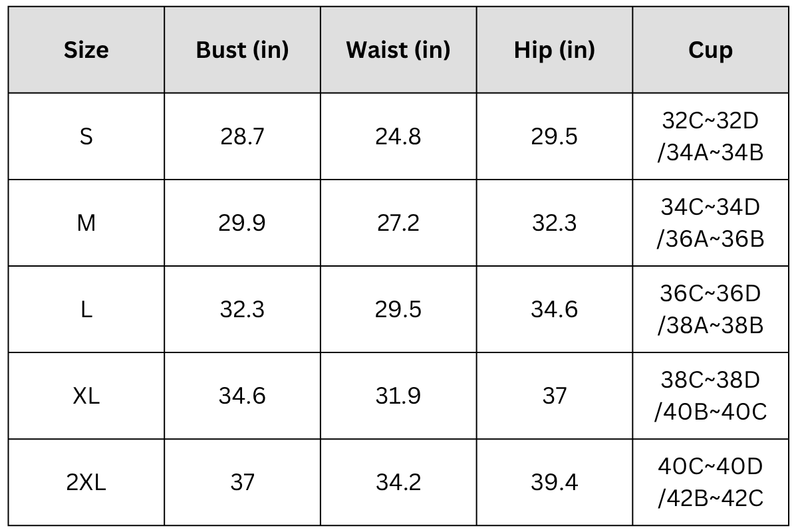This screenshot has height=532, width=798.
Task: Click hip value 34.6 in L row
Action: pos(555,309)
